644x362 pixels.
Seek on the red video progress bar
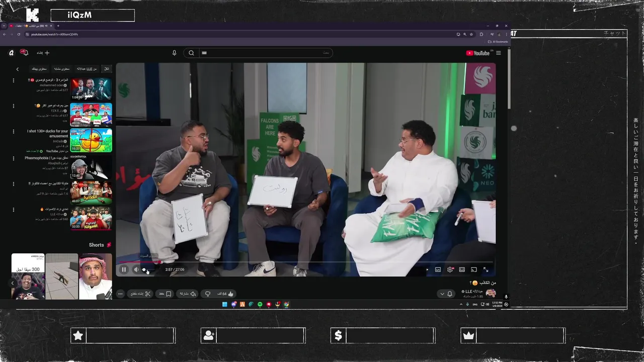pyautogui.click(x=305, y=262)
